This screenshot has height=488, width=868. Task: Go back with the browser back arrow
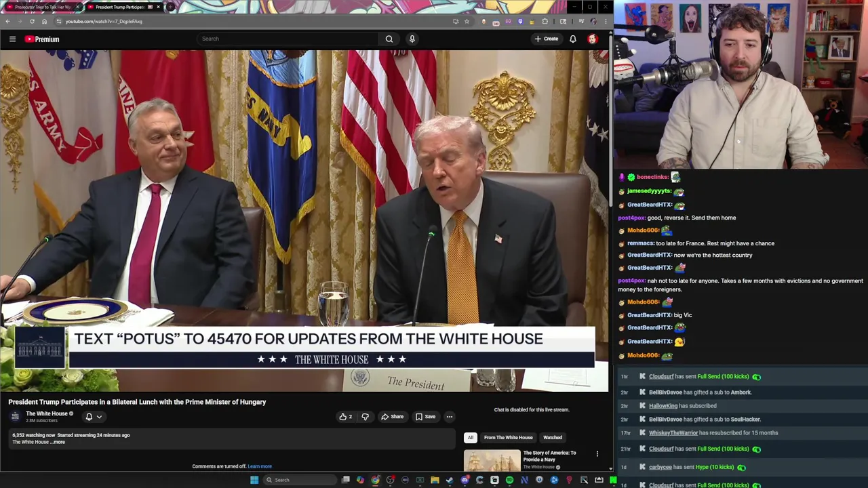click(x=7, y=21)
